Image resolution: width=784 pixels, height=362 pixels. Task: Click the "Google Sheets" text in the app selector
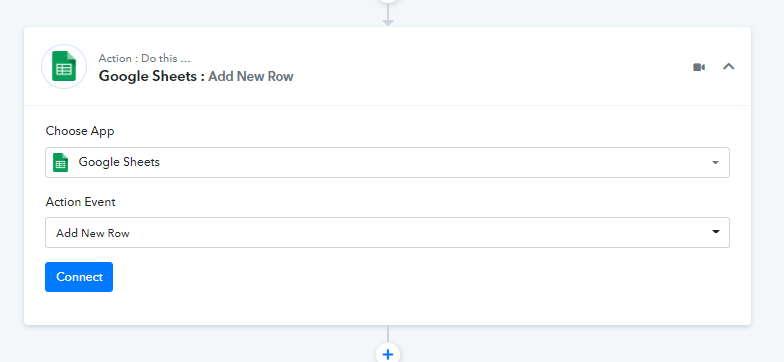coord(119,162)
